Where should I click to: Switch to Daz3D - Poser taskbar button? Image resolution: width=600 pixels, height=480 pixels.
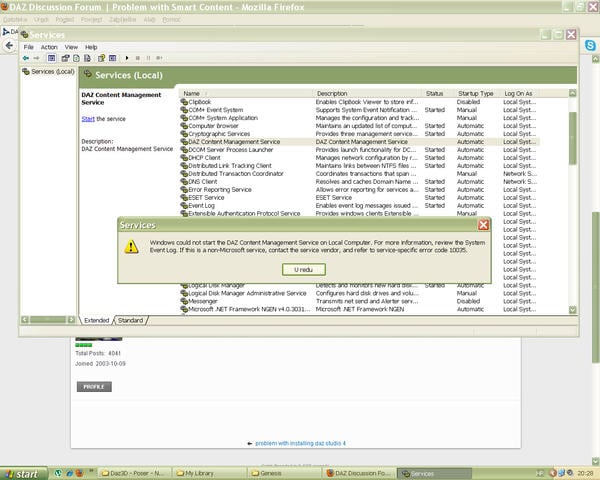click(134, 473)
